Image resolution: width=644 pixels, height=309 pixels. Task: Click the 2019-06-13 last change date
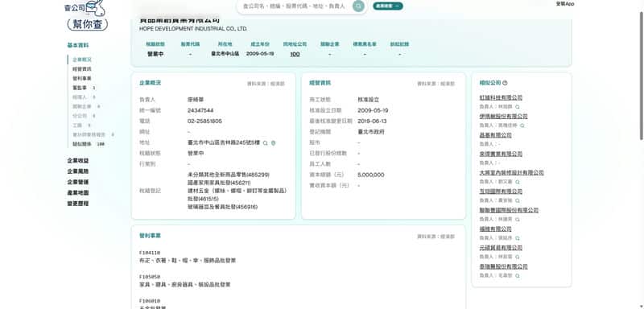tap(372, 121)
